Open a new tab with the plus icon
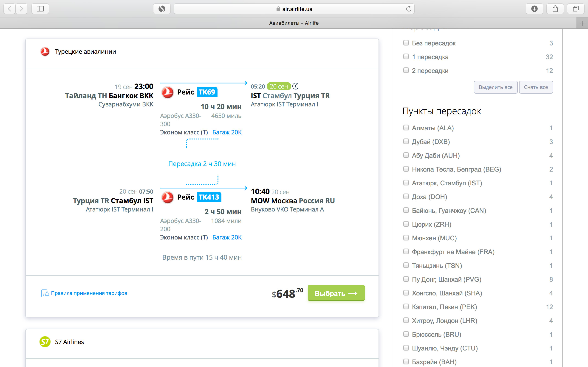 point(582,23)
